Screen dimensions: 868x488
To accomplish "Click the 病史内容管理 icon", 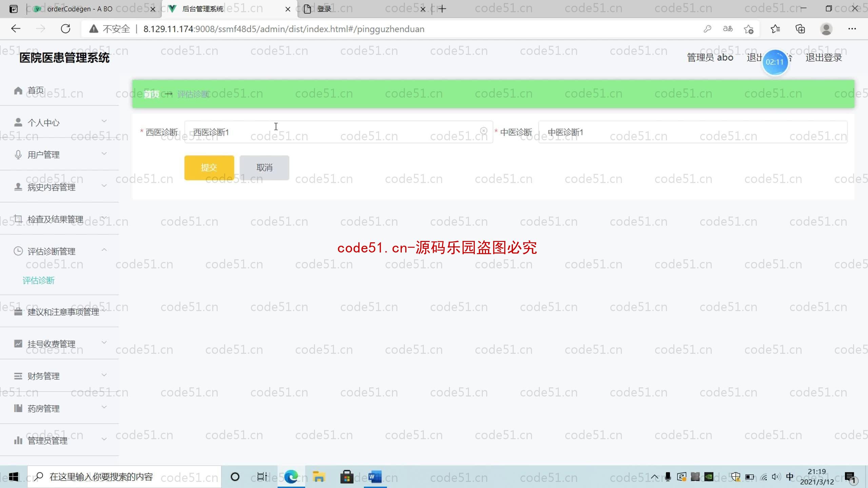I will click(18, 187).
